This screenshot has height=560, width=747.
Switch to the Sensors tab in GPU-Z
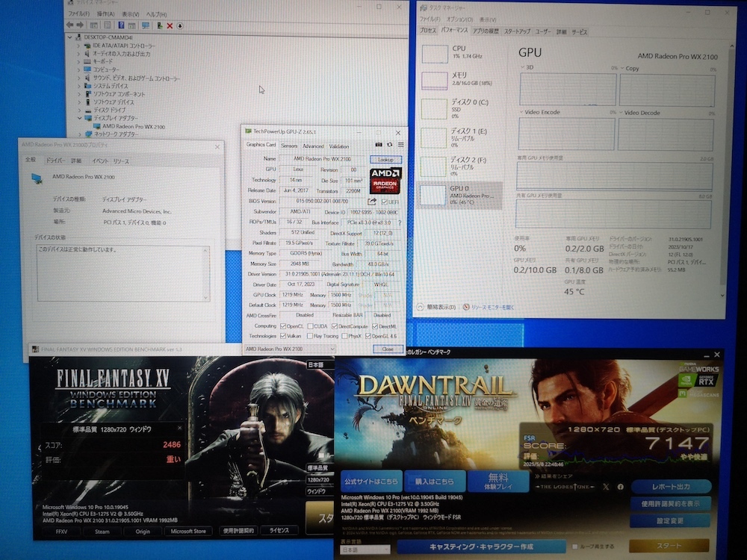click(x=289, y=146)
